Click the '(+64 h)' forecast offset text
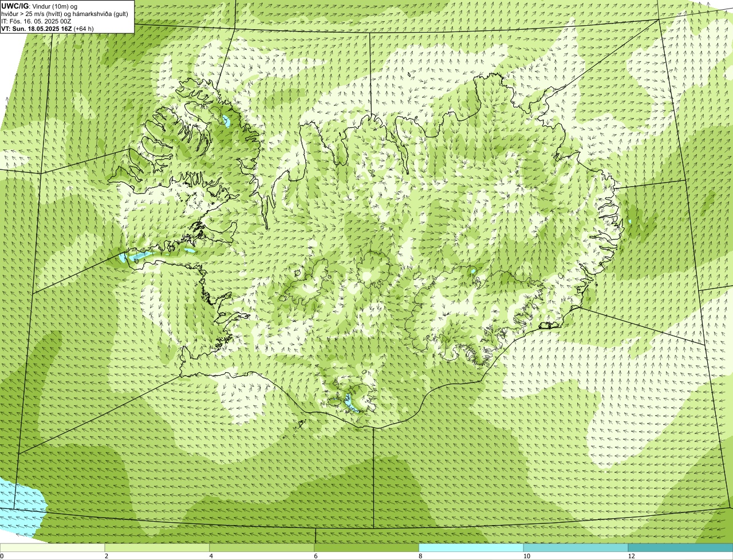The image size is (733, 560). pos(84,29)
